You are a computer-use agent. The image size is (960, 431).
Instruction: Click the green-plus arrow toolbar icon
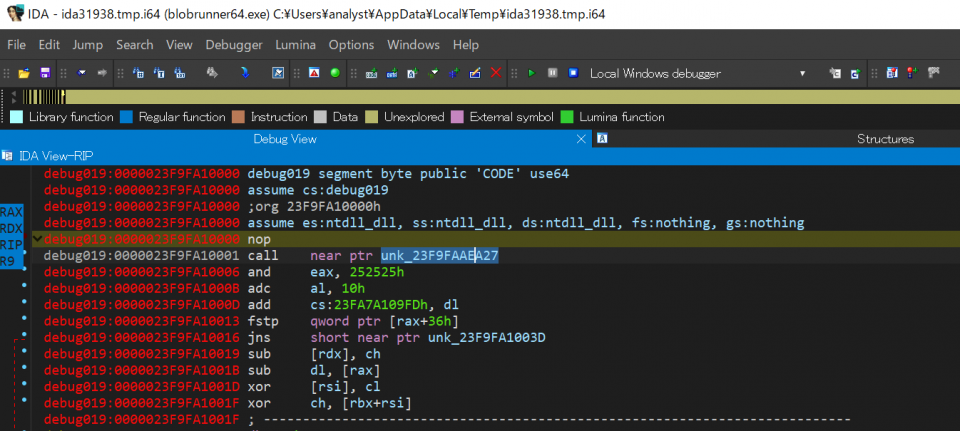tap(433, 73)
